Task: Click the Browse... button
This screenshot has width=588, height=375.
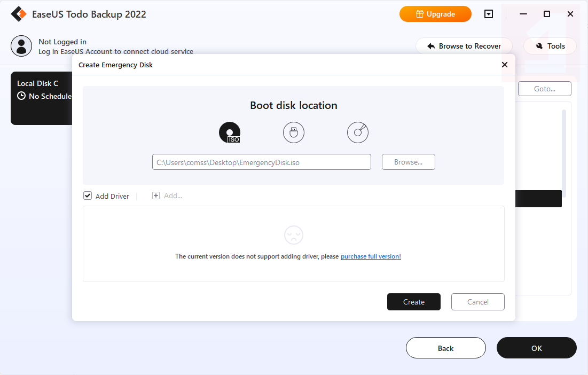Action: pyautogui.click(x=409, y=162)
